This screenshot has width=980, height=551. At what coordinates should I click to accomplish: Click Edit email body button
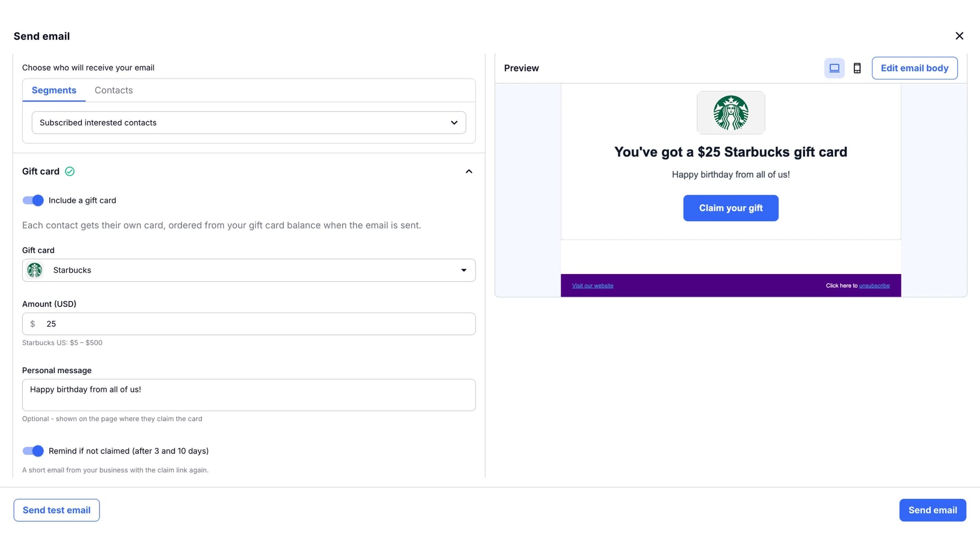(x=914, y=68)
